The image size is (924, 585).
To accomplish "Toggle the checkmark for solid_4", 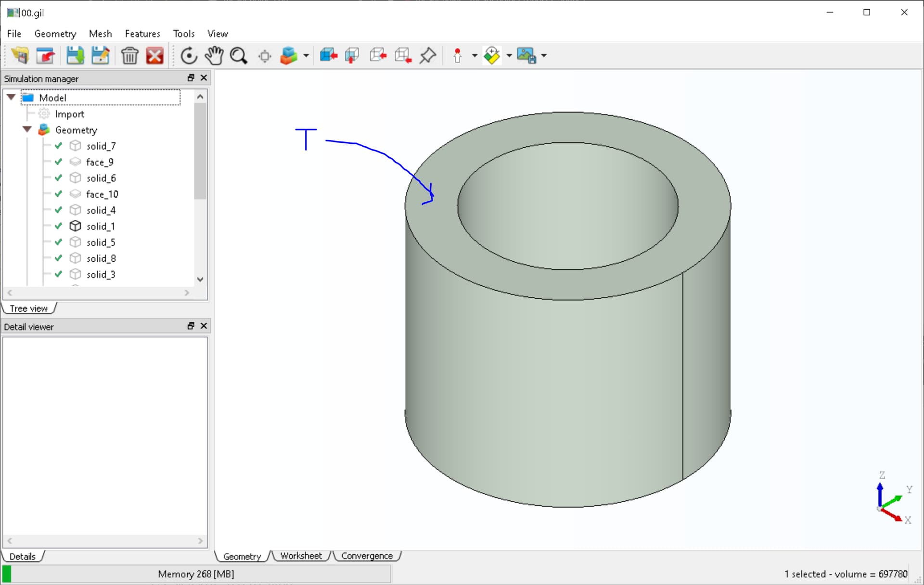I will click(59, 210).
